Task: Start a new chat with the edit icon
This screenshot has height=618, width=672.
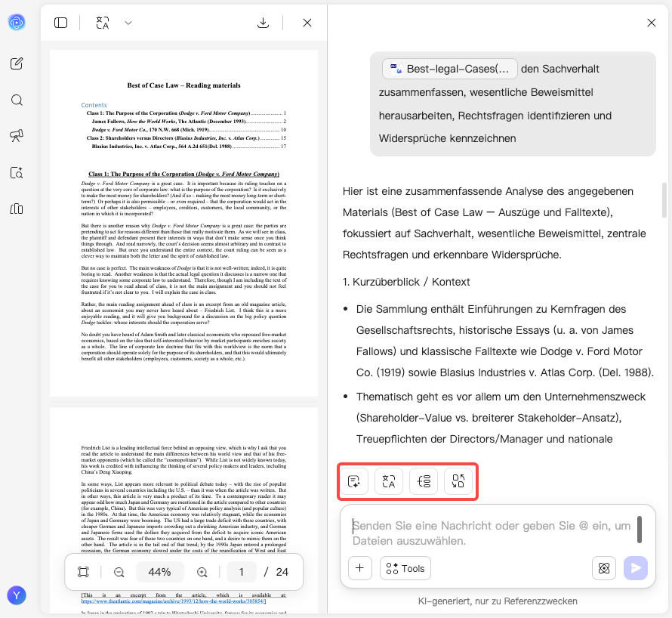Action: click(17, 63)
